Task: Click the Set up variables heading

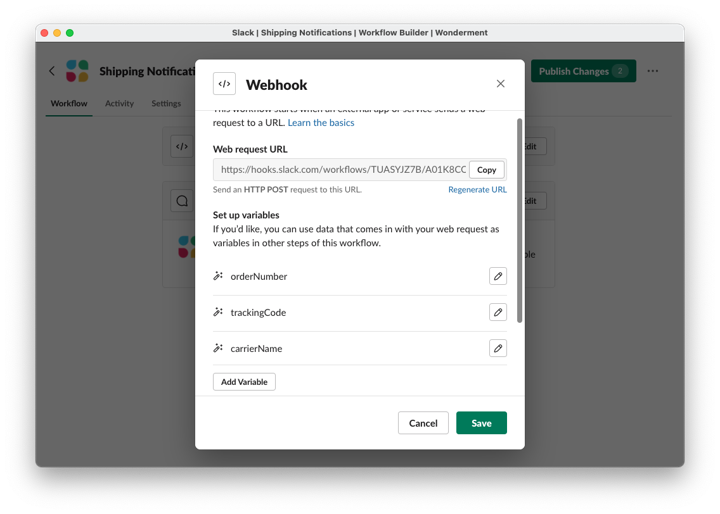Action: (x=246, y=215)
